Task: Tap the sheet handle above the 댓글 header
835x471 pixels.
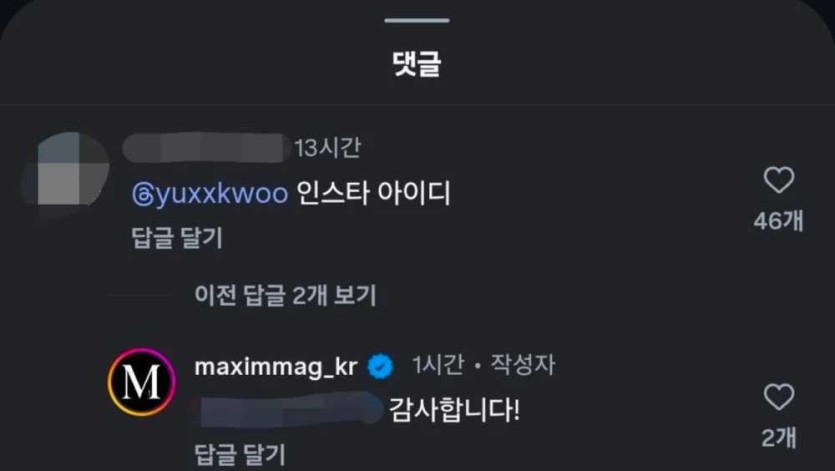Action: coord(417,20)
